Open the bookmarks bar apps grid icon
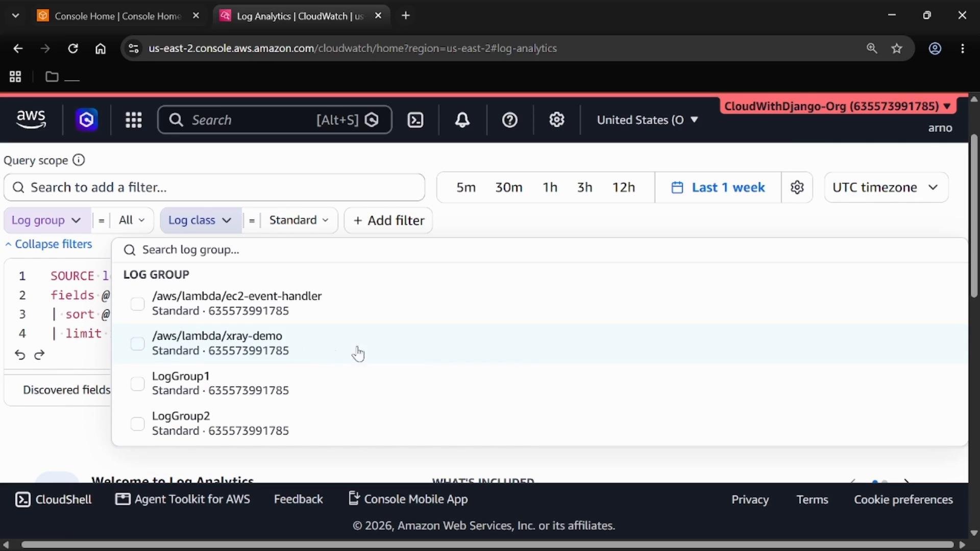Viewport: 980px width, 551px height. (x=15, y=77)
